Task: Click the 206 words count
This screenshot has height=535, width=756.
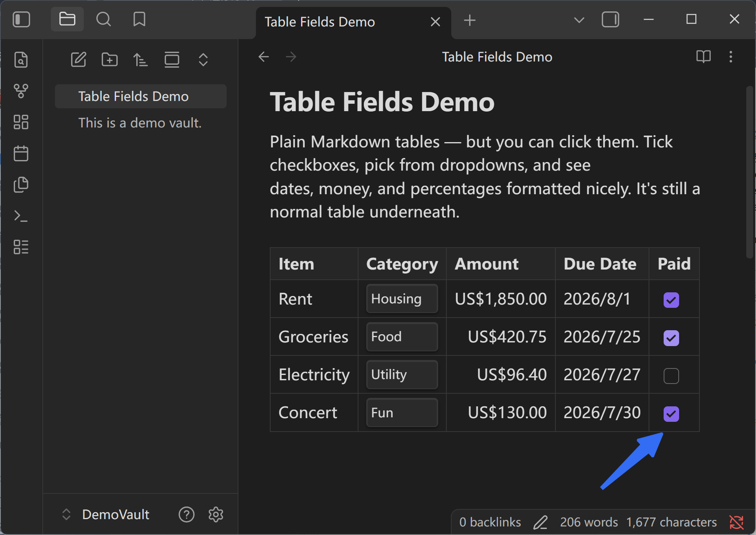Action: [589, 522]
